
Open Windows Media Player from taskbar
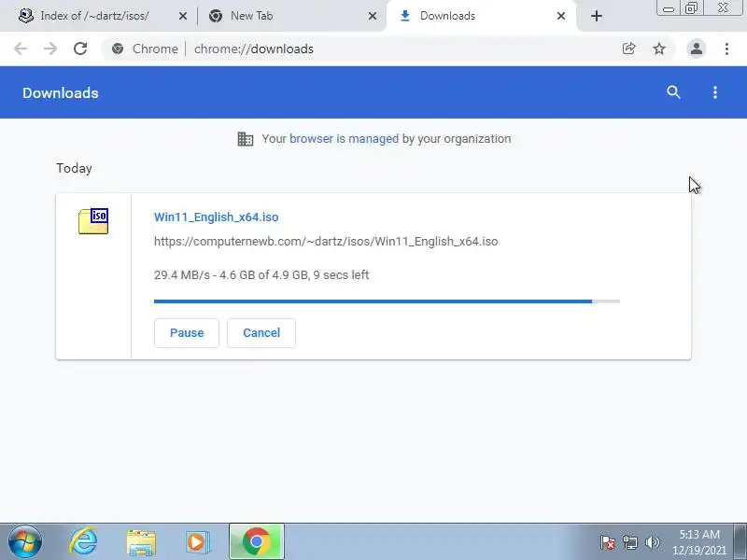click(197, 542)
